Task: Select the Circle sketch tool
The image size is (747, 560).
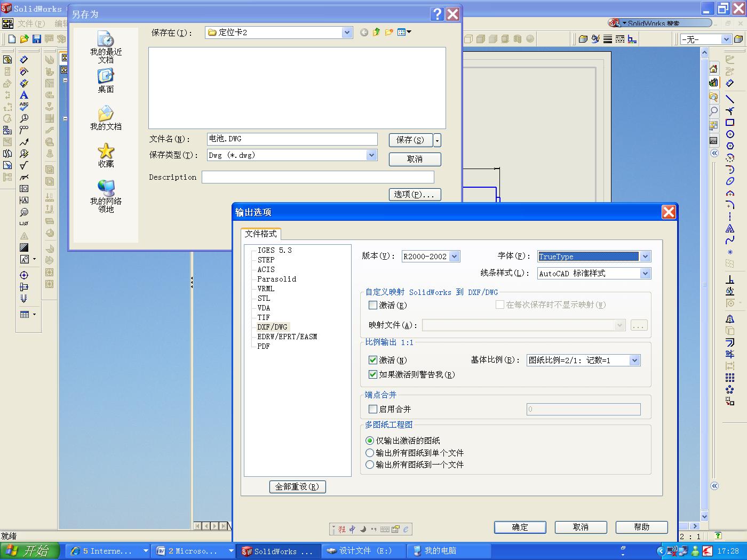Action: (730, 134)
